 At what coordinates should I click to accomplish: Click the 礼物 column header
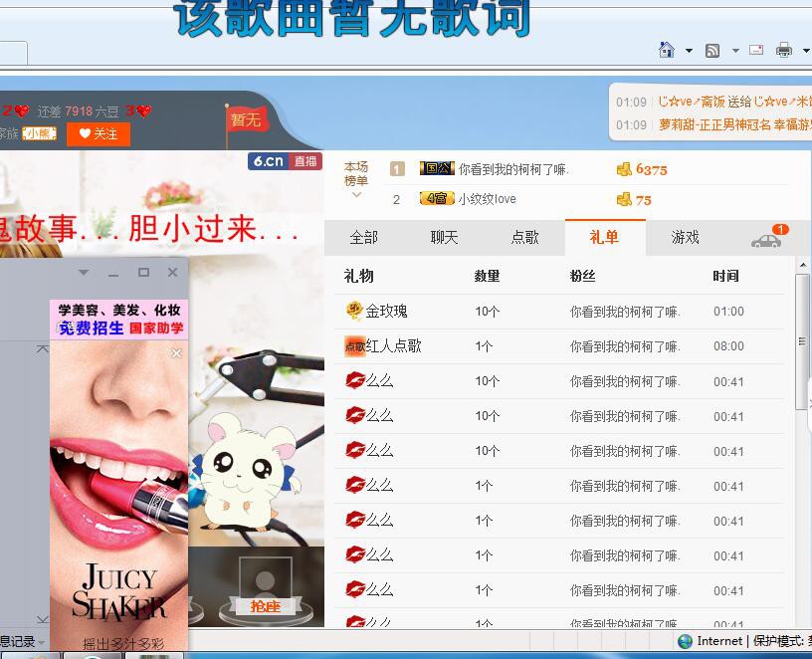pyautogui.click(x=358, y=276)
